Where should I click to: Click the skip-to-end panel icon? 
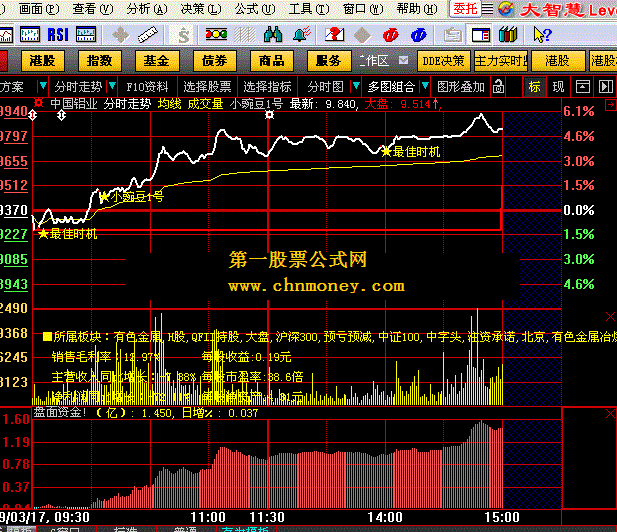606,87
